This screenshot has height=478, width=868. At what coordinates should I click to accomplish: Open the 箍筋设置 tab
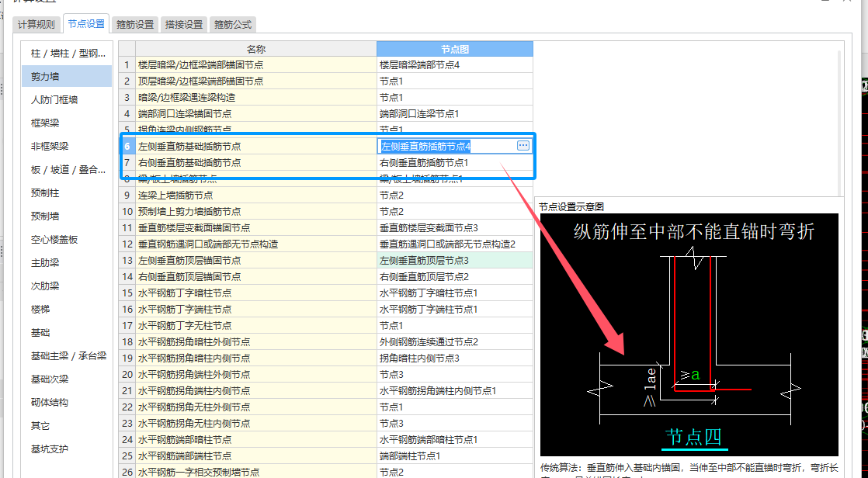pyautogui.click(x=135, y=24)
